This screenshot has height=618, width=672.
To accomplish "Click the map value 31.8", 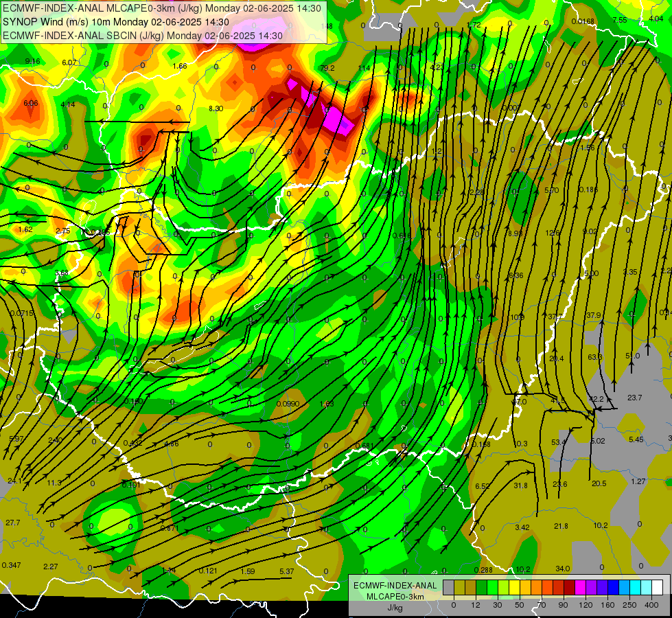I will [x=521, y=485].
